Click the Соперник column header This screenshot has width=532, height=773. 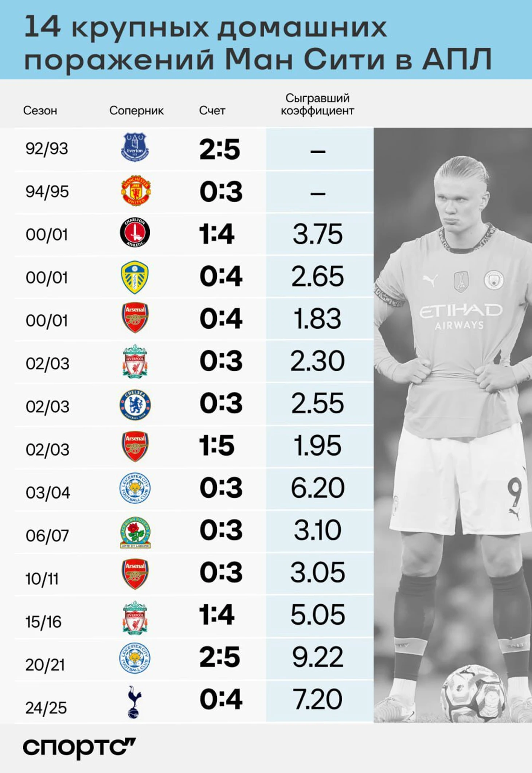click(136, 110)
